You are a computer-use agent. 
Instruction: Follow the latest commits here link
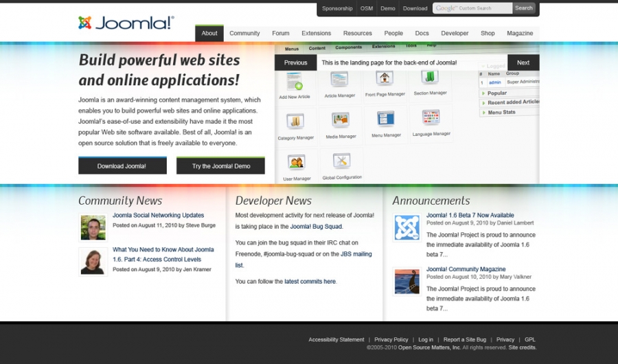(x=310, y=282)
